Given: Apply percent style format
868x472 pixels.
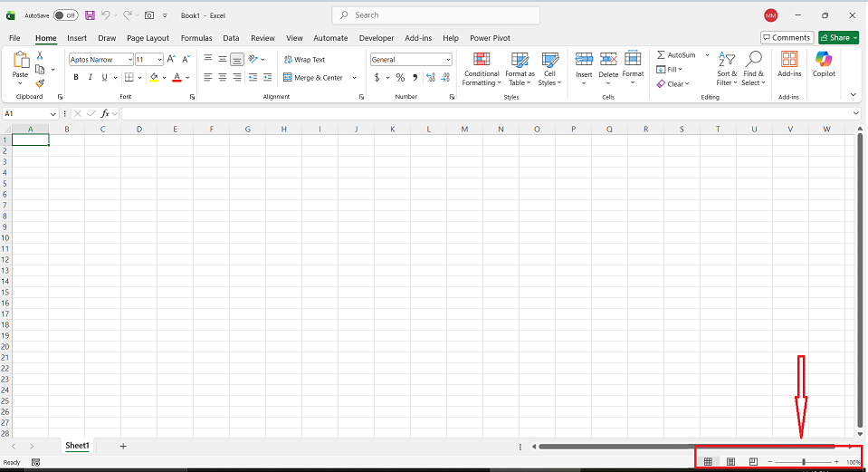Looking at the screenshot, I should [400, 78].
